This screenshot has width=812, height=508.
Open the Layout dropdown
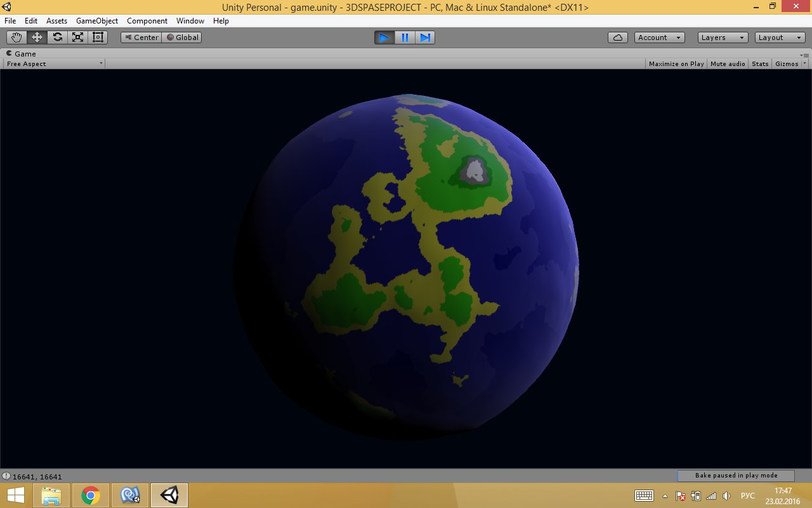(x=780, y=37)
